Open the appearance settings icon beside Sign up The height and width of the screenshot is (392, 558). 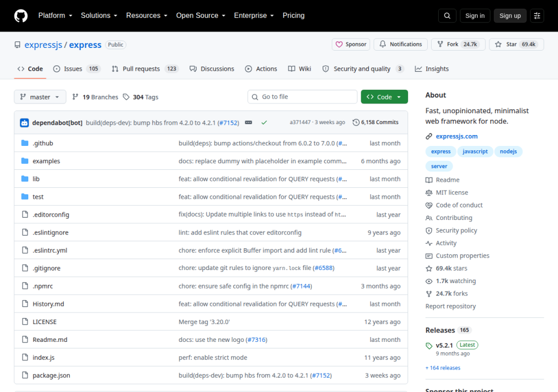[x=537, y=16]
